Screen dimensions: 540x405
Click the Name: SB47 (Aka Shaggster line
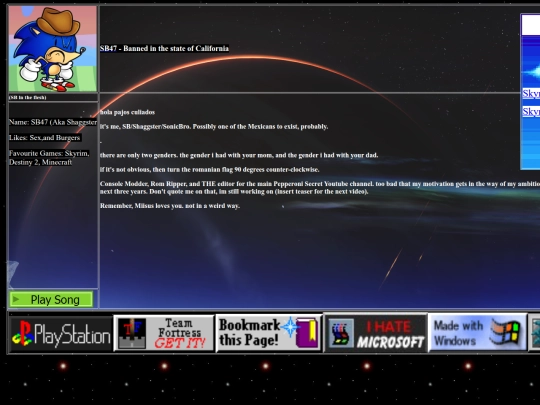(53, 122)
